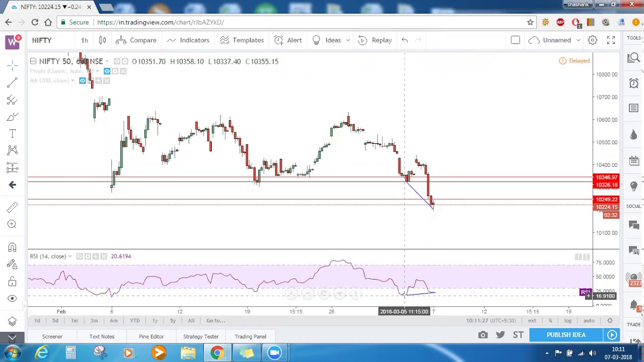This screenshot has height=362, width=644.
Task: Open the watchlist panel on right sidebar
Action: tap(633, 108)
